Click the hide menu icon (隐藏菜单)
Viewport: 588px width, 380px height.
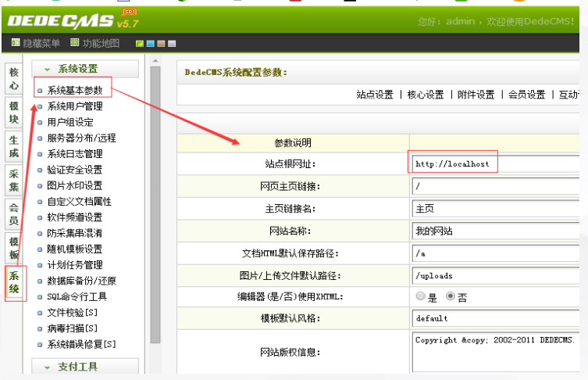(x=16, y=42)
